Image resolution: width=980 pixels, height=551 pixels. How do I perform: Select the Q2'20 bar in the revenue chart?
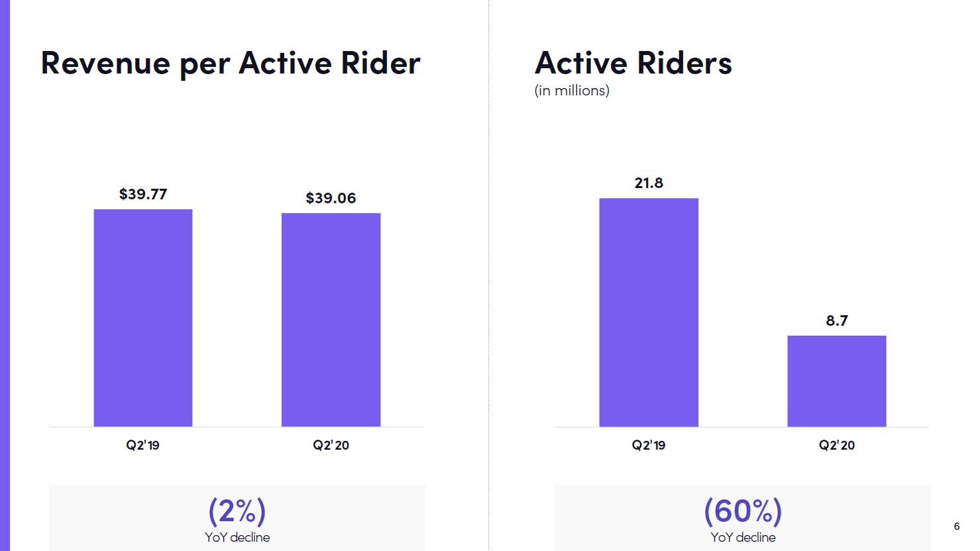331,320
